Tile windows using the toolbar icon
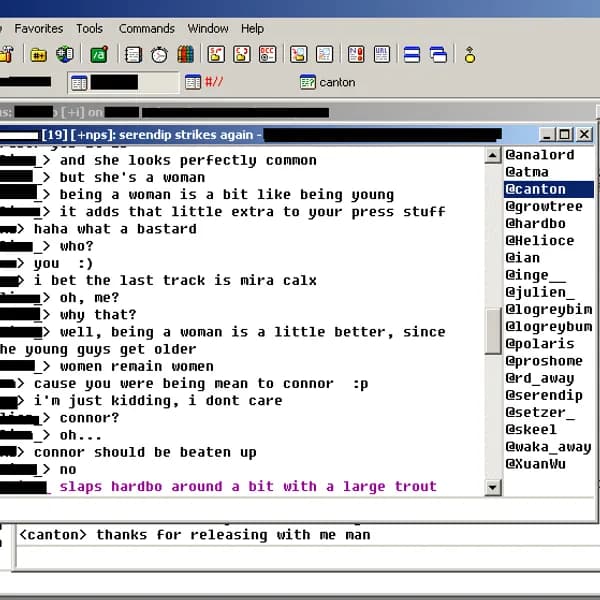This screenshot has height=600, width=600. pos(412,54)
